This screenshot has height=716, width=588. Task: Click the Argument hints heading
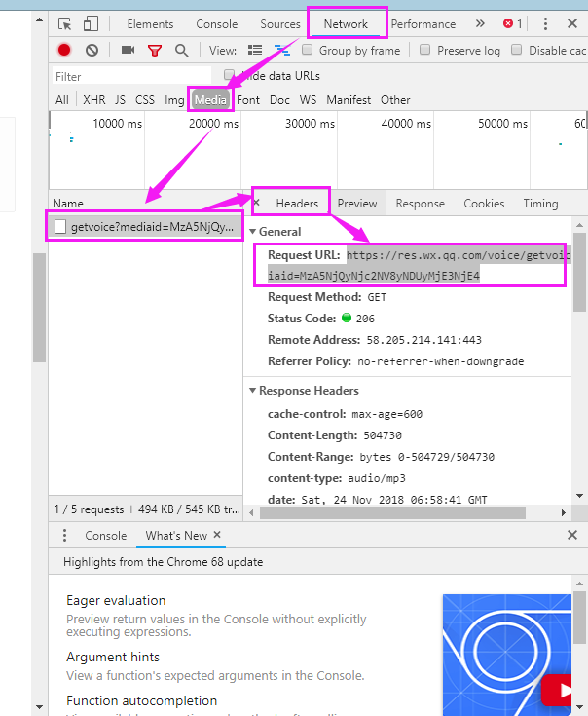pos(113,658)
